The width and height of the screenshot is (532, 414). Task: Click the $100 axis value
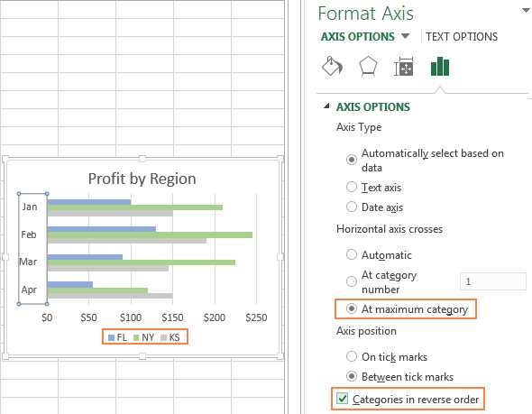130,317
